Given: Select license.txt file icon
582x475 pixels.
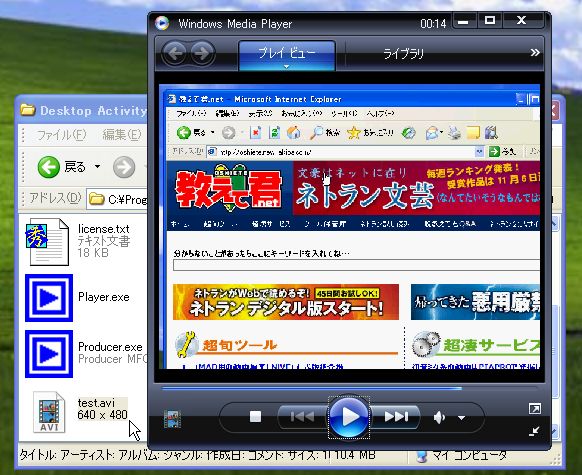Looking at the screenshot, I should point(47,242).
